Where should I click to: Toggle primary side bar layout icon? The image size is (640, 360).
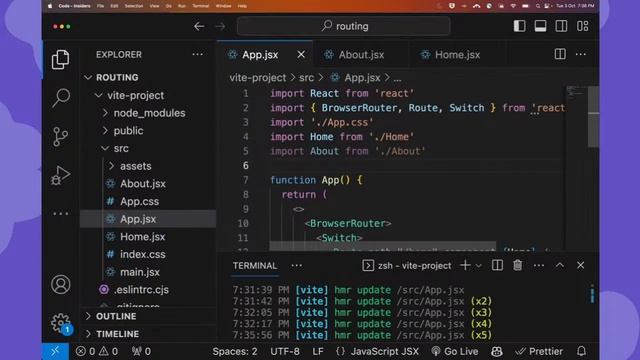coord(519,26)
